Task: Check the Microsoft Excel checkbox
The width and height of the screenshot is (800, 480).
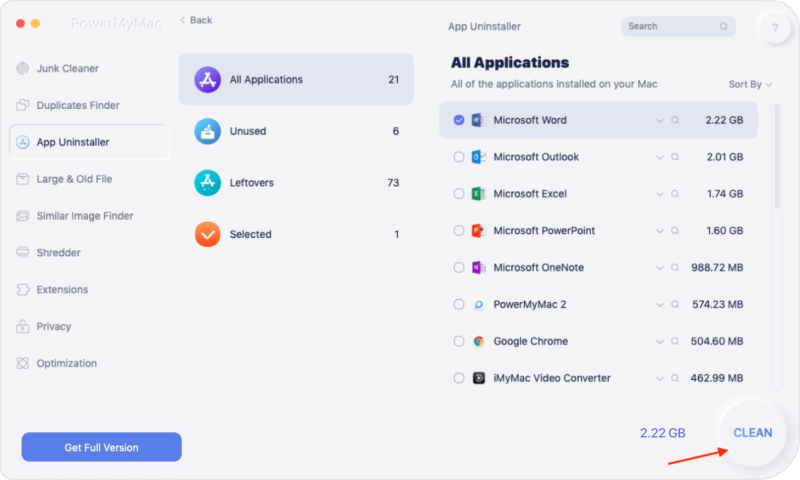Action: (x=459, y=194)
